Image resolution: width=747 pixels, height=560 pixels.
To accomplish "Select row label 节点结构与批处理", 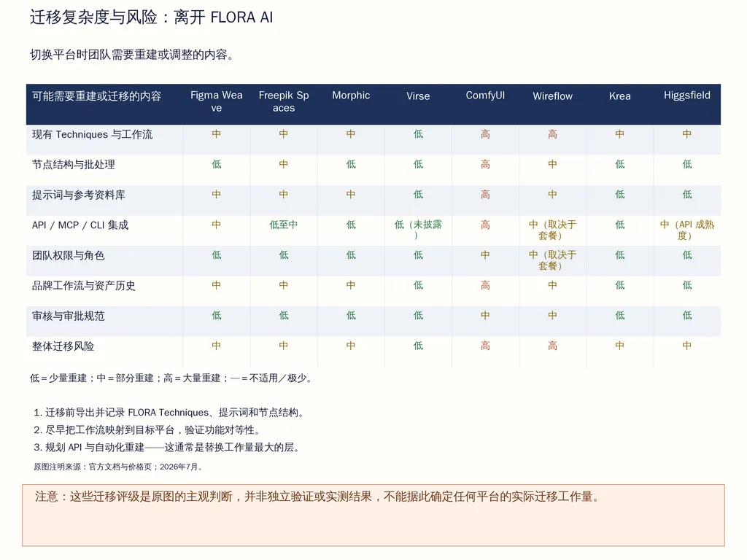I will click(x=74, y=165).
